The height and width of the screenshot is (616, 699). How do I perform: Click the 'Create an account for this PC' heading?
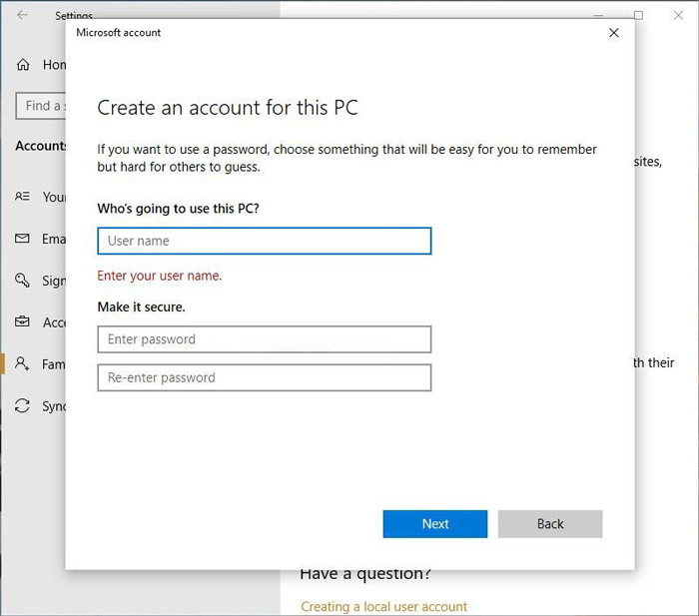[228, 108]
